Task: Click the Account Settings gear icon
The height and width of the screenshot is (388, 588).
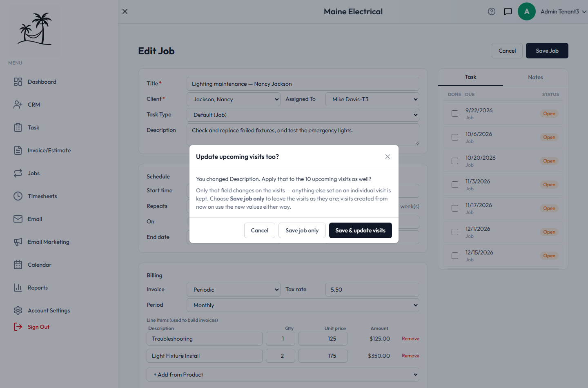Action: [x=18, y=310]
